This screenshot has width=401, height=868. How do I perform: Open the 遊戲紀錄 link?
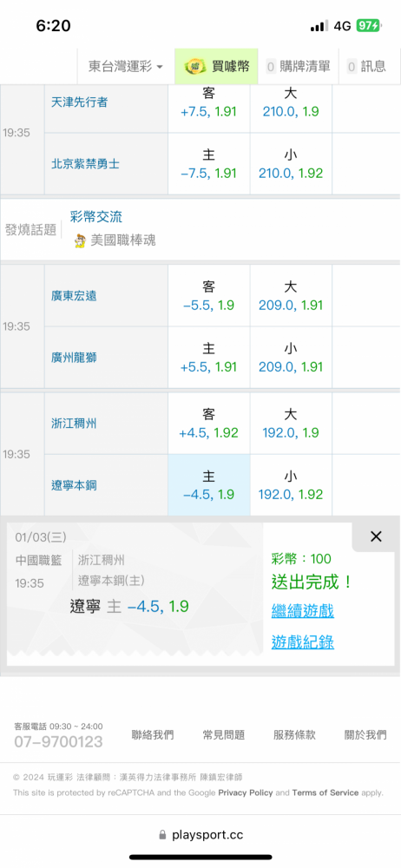[302, 642]
